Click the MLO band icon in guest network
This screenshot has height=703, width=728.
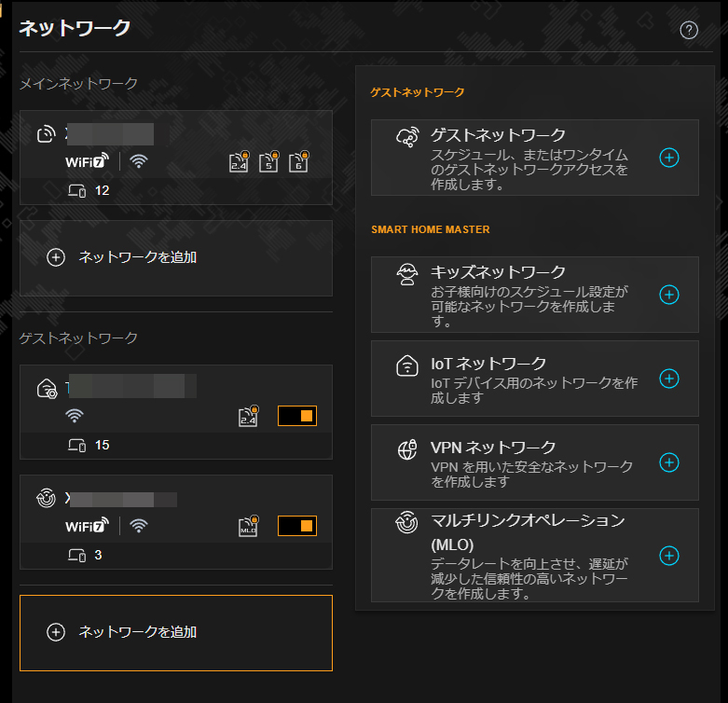[248, 526]
